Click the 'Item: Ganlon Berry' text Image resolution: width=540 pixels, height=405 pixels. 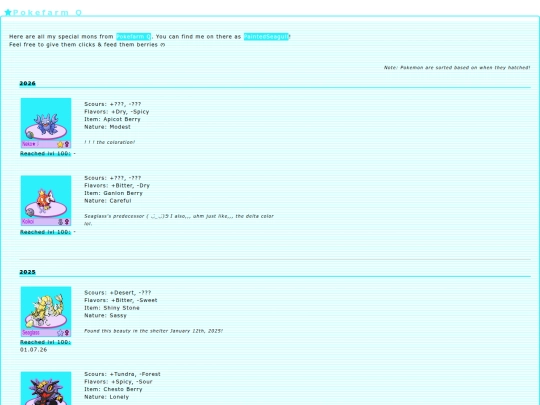tap(113, 193)
